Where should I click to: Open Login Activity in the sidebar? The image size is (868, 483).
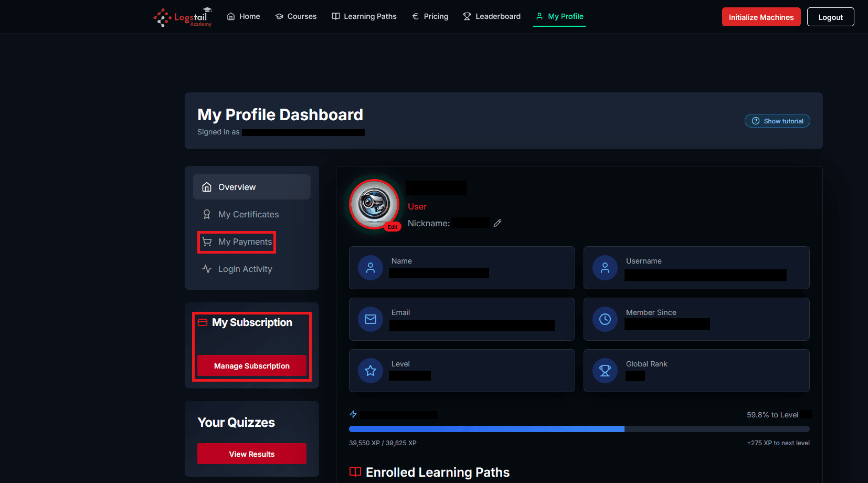pos(252,269)
